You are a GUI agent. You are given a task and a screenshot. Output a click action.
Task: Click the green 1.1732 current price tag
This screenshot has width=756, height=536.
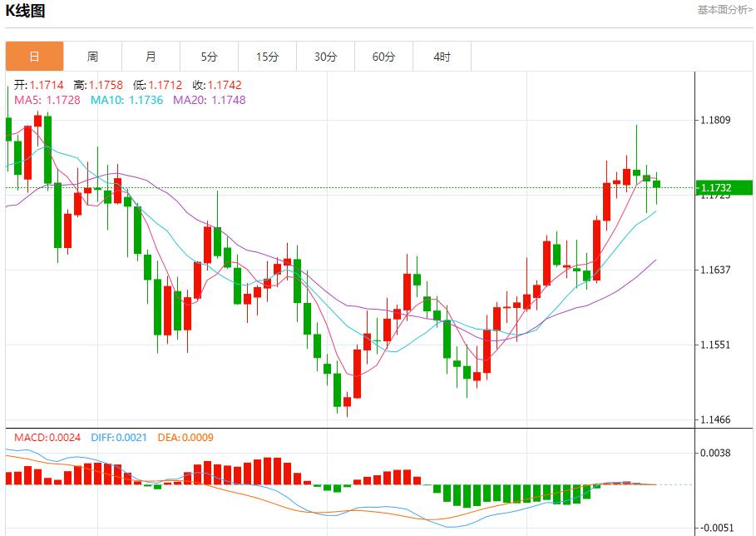pos(724,188)
